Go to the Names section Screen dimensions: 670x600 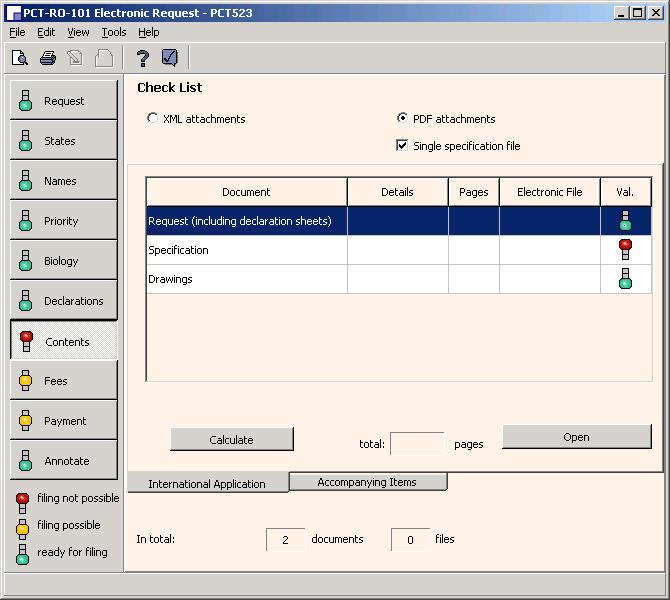(64, 181)
